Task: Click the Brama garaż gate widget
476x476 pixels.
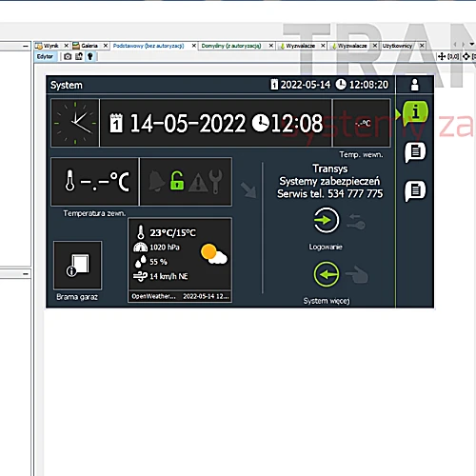Action: [78, 266]
